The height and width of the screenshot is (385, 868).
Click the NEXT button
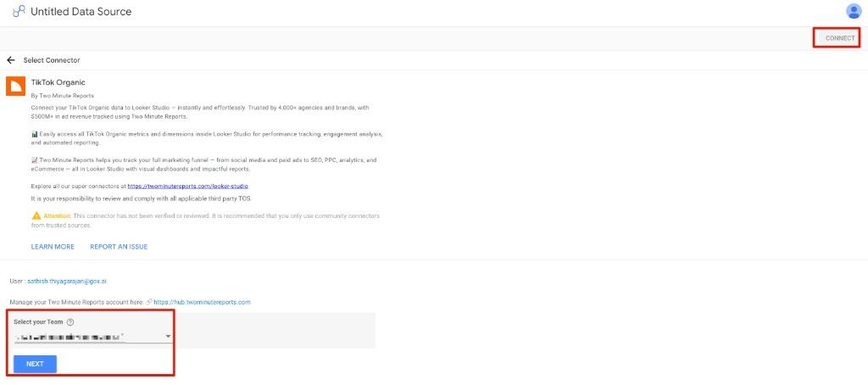point(35,364)
